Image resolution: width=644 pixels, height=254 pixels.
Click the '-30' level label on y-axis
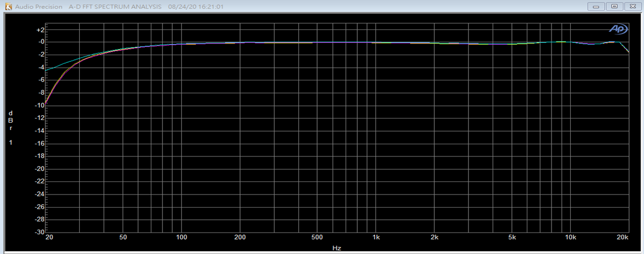click(x=39, y=232)
